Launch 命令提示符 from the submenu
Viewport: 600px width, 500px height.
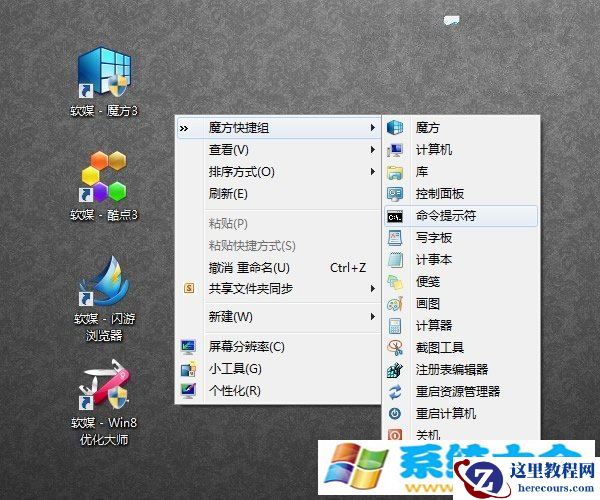point(461,216)
